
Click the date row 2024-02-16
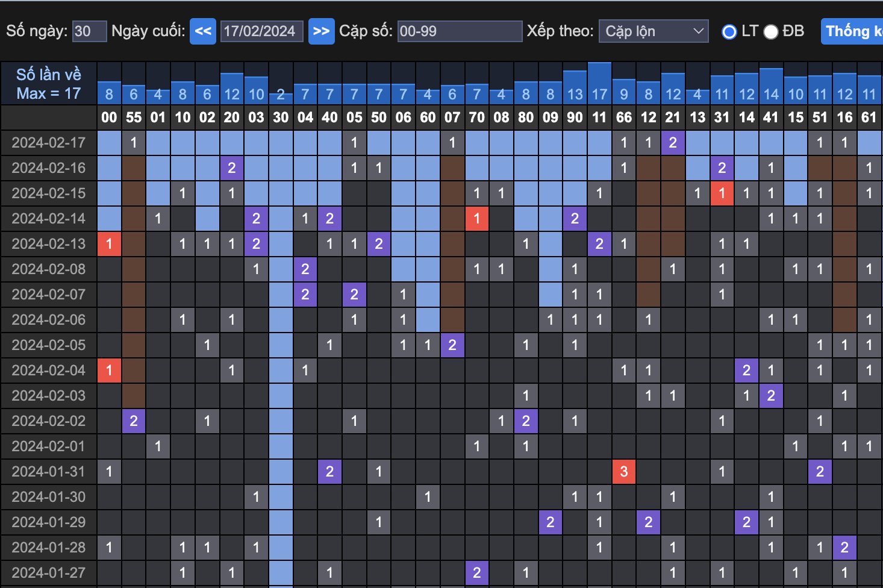pos(49,168)
